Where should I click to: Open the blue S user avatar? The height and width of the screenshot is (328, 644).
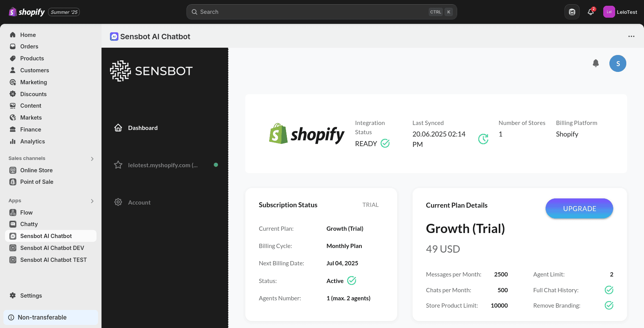(617, 63)
